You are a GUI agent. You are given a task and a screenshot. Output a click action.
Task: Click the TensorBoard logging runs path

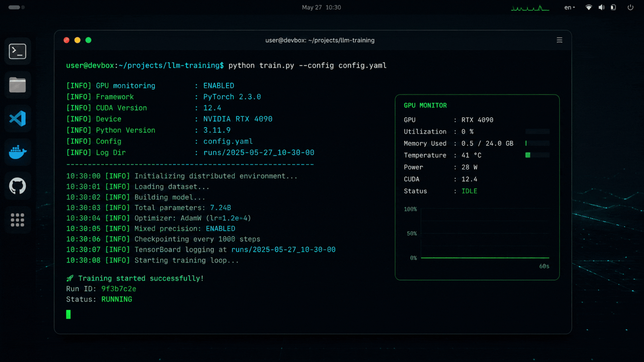coord(283,249)
